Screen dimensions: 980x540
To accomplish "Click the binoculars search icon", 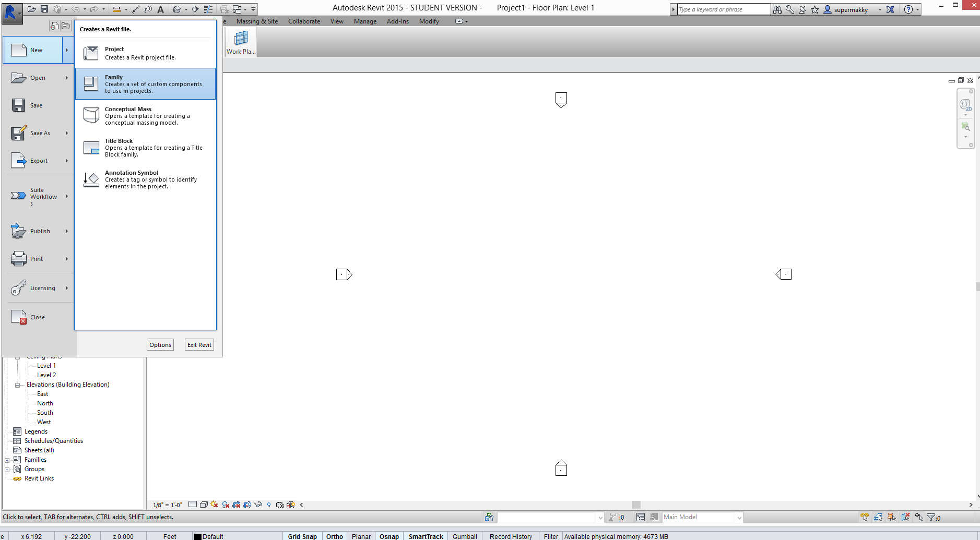I will pos(777,9).
